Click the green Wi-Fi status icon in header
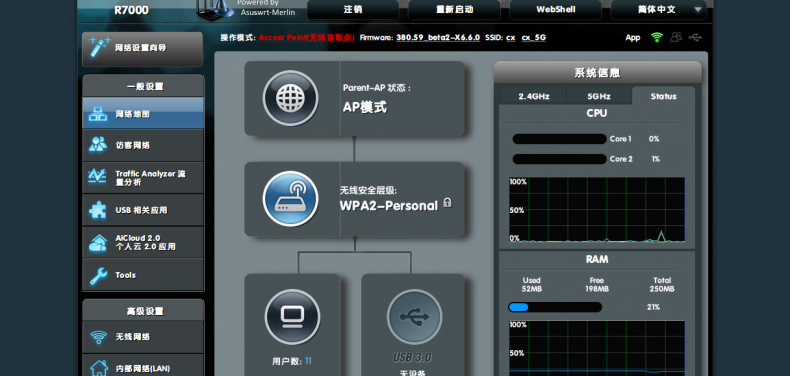The image size is (790, 376). (x=656, y=37)
